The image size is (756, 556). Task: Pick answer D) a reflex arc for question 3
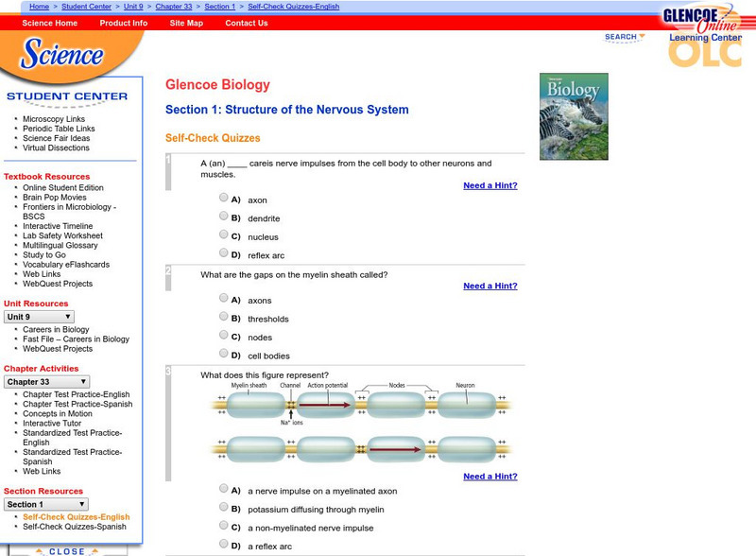pyautogui.click(x=224, y=544)
